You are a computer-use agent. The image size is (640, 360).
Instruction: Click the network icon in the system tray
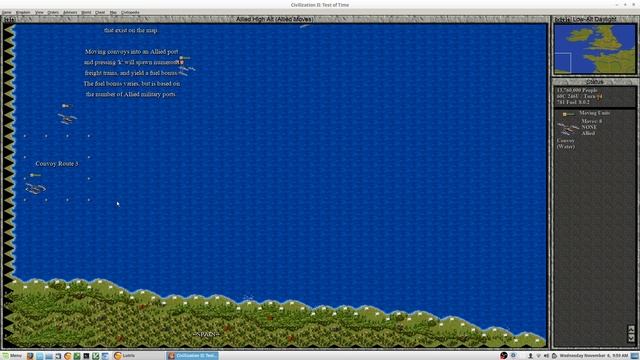pyautogui.click(x=538, y=356)
